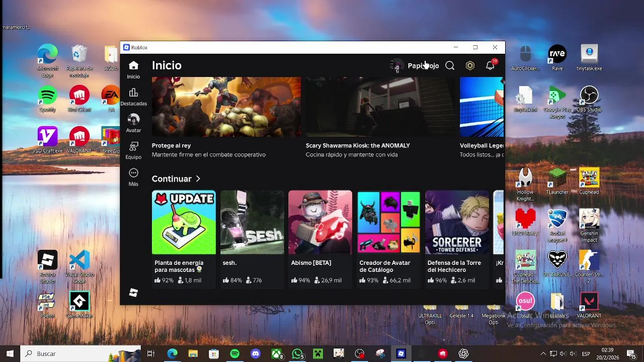Screen dimensions: 644x362
Task: Click the Roblox Studio icon at sidebar bottom
Action: tap(133, 293)
